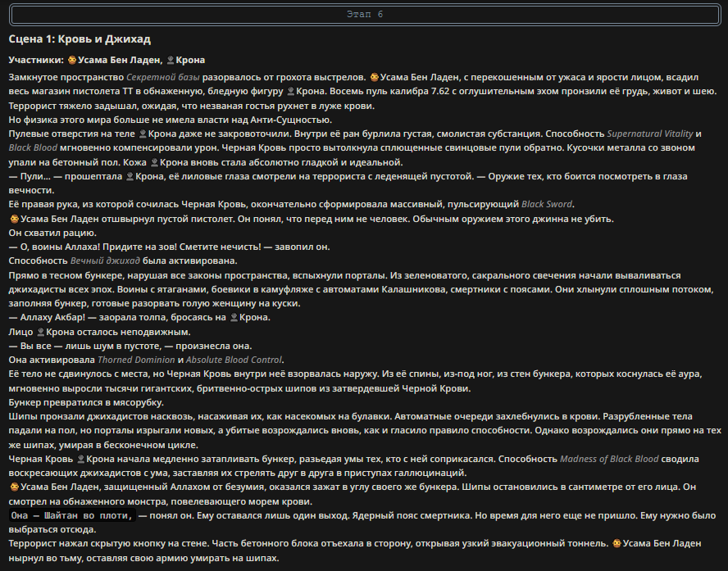Open the "Supernatural Vitality" ability link

pos(650,134)
